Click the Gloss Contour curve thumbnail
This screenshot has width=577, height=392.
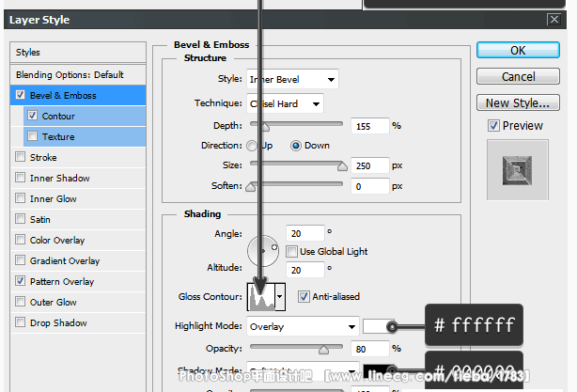[259, 297]
